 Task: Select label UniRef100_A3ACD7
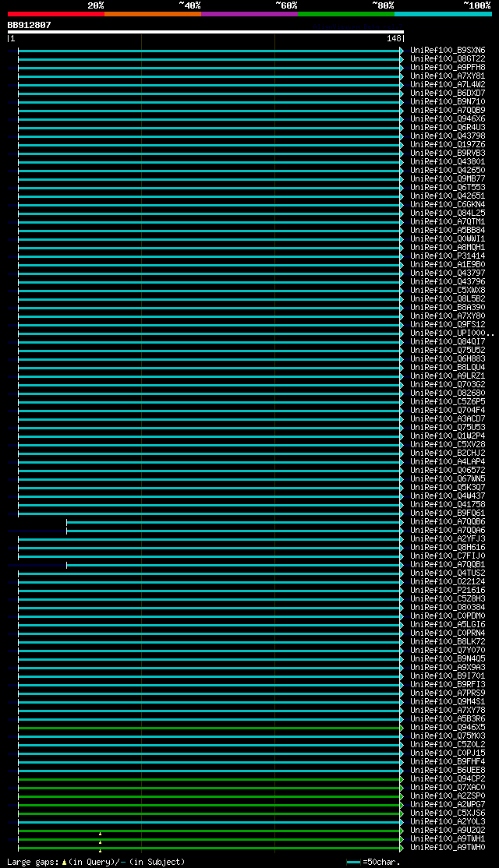[448, 419]
